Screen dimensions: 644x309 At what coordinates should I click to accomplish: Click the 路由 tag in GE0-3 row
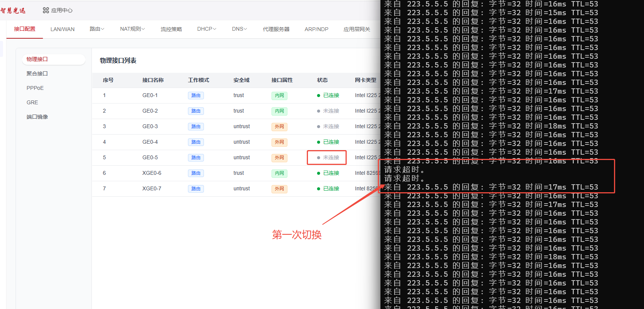tap(196, 127)
